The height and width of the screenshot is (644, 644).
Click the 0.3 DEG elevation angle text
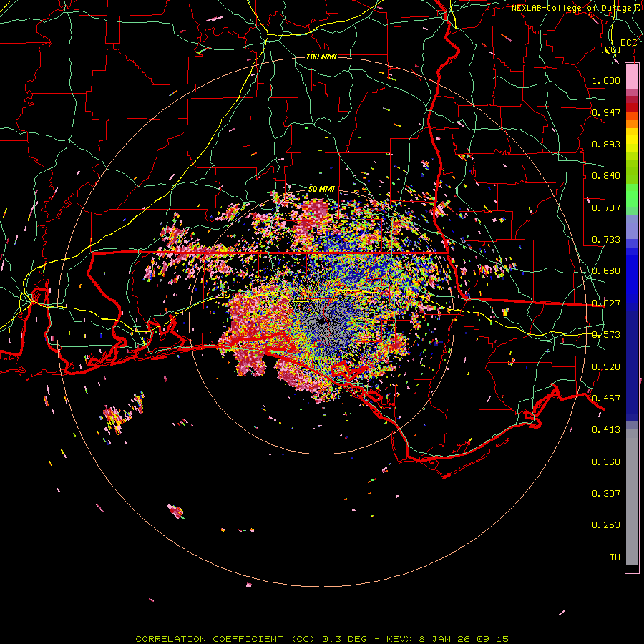pyautogui.click(x=344, y=639)
